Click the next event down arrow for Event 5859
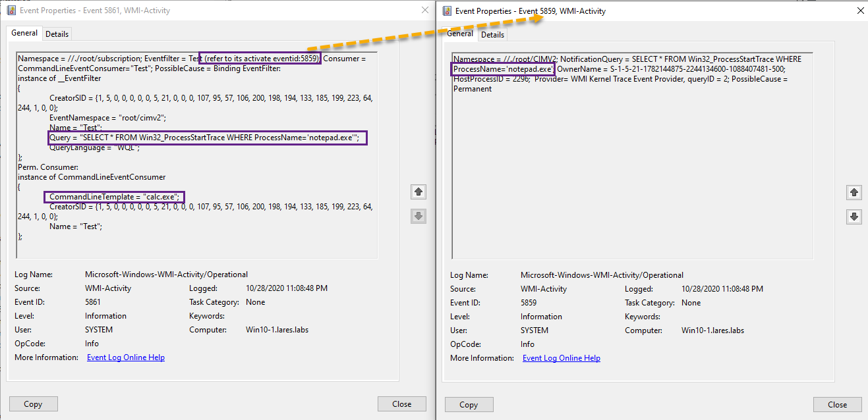868x420 pixels. pyautogui.click(x=854, y=217)
